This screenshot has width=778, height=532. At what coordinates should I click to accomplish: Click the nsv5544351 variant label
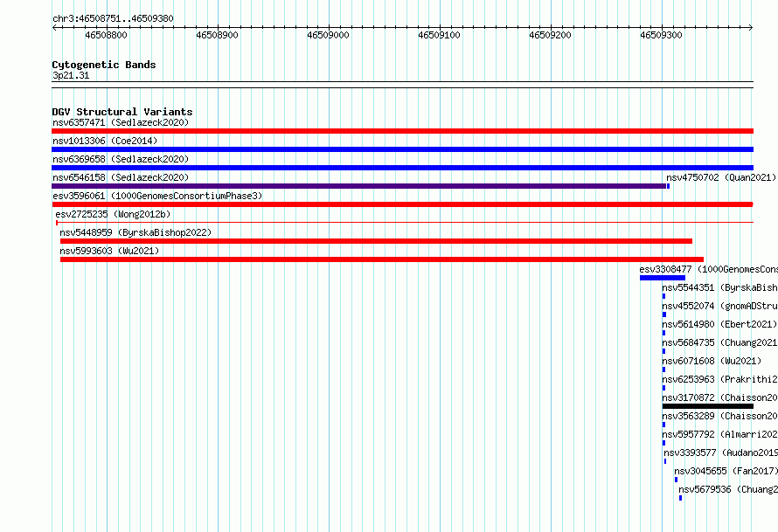pos(720,287)
